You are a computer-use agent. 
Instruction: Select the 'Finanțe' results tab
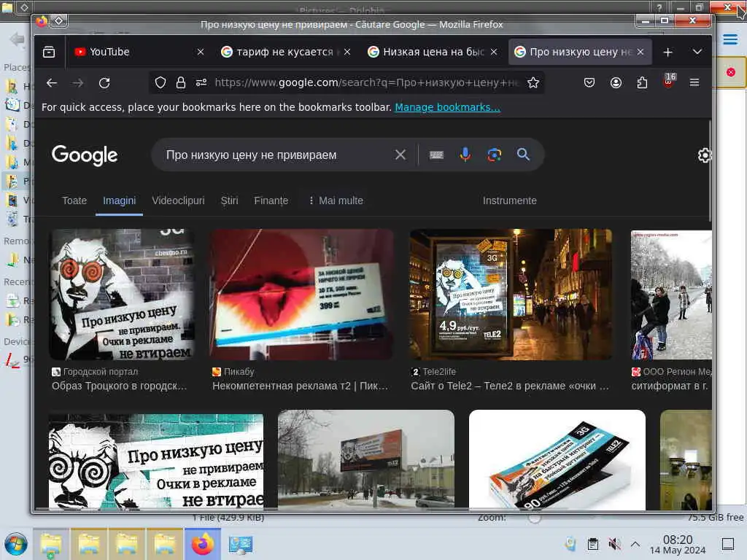coord(271,201)
